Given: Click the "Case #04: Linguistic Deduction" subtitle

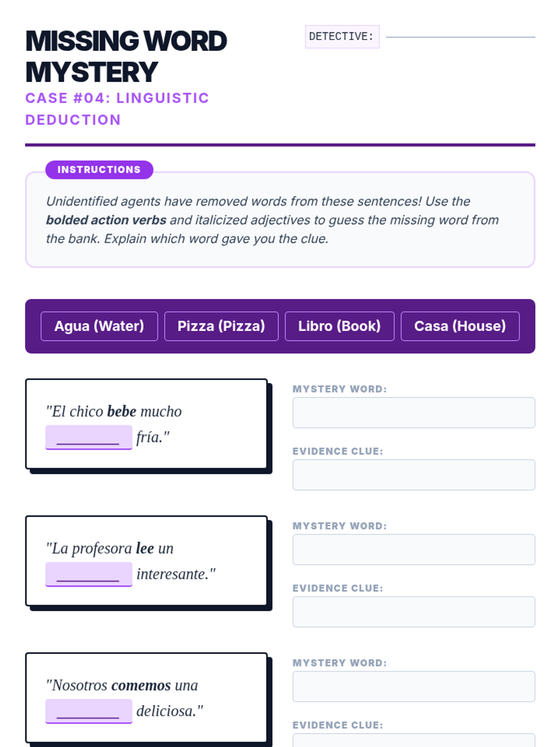Looking at the screenshot, I should coord(117,109).
